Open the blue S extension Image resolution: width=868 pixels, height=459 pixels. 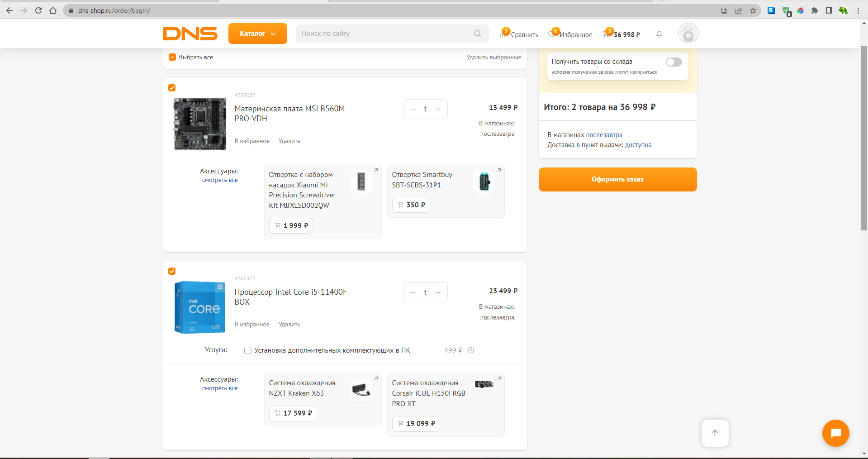click(x=771, y=10)
